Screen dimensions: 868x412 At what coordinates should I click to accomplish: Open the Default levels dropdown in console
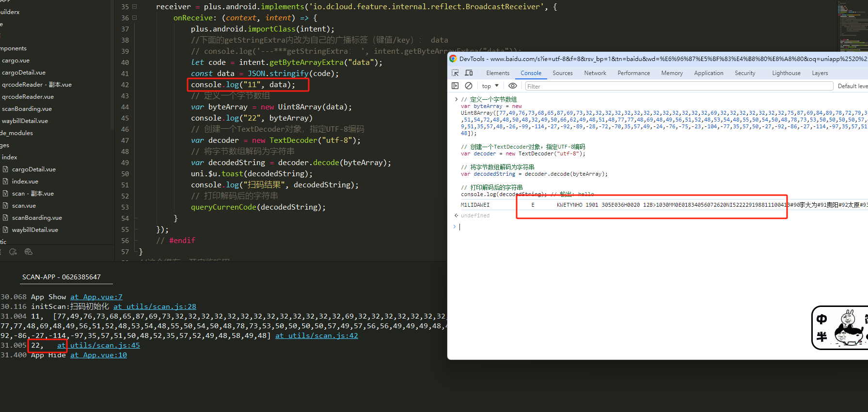pos(852,86)
